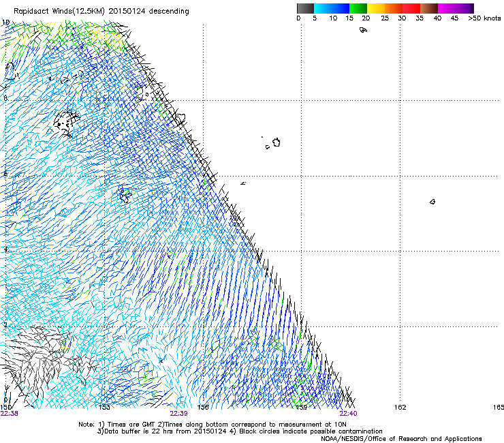
Task: Click the 40 knots legend tick label
Action: coord(437,18)
